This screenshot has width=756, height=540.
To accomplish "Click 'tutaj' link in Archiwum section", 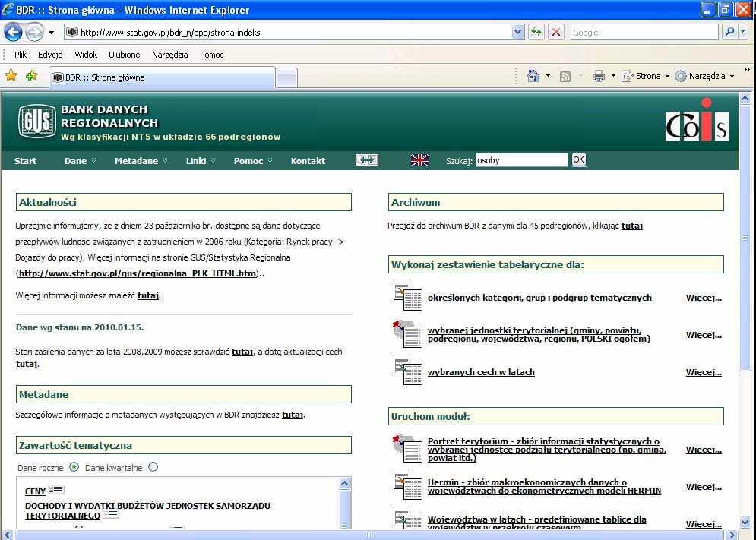I will point(631,225).
